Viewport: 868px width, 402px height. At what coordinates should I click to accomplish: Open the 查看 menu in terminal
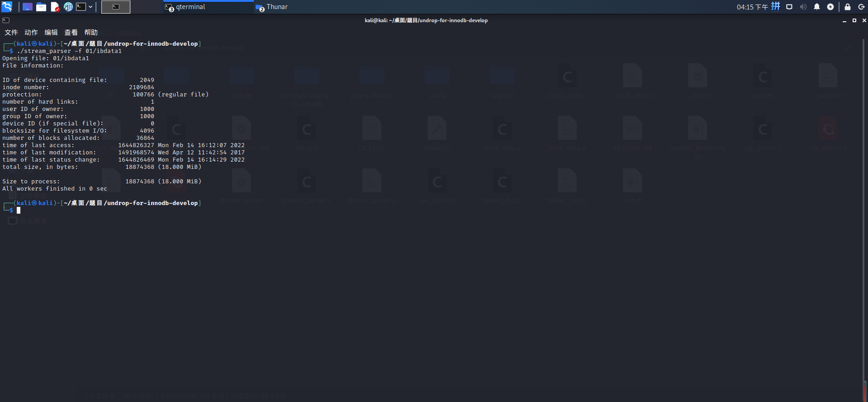[x=71, y=33]
